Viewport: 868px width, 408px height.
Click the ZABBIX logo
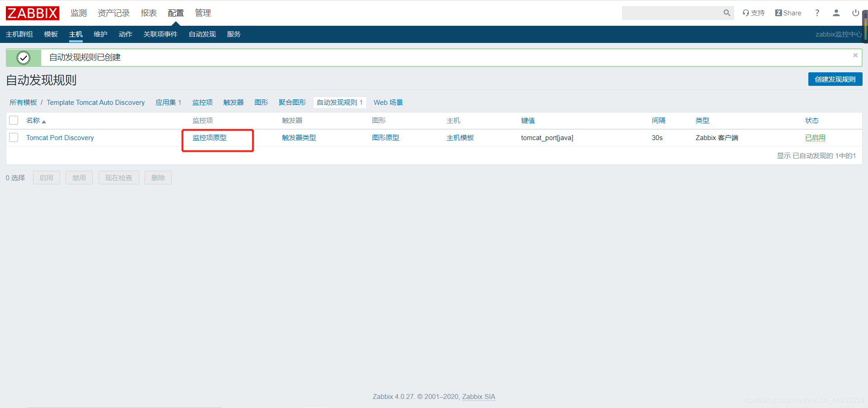(x=33, y=13)
